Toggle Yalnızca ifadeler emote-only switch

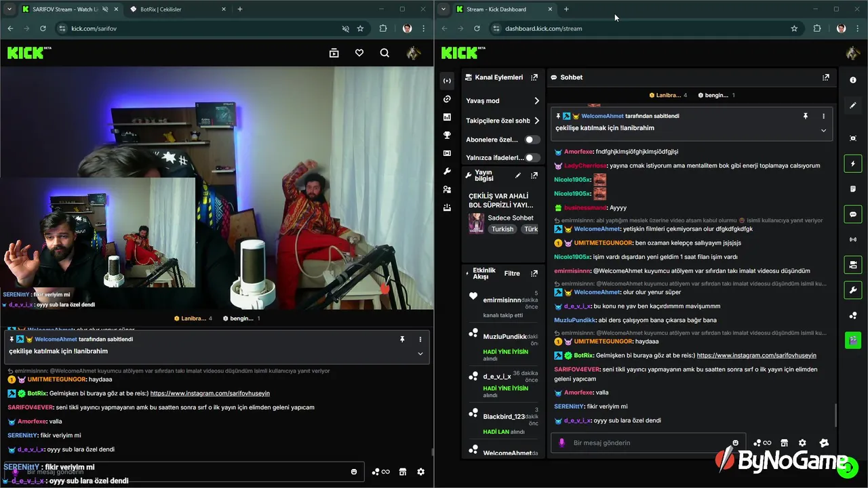532,157
